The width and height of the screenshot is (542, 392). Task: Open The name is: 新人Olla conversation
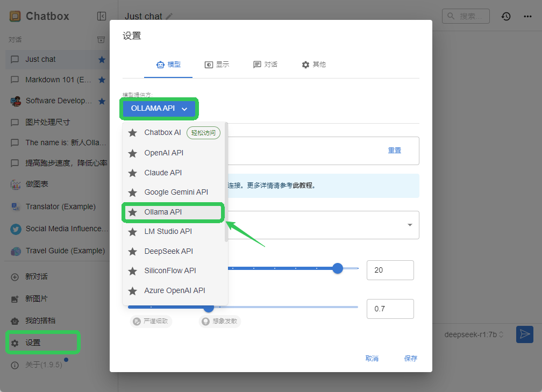(57, 143)
